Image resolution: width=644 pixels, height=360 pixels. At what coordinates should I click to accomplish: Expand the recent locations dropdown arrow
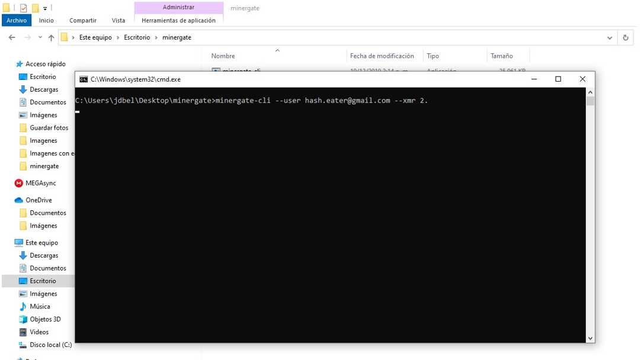tap(40, 37)
